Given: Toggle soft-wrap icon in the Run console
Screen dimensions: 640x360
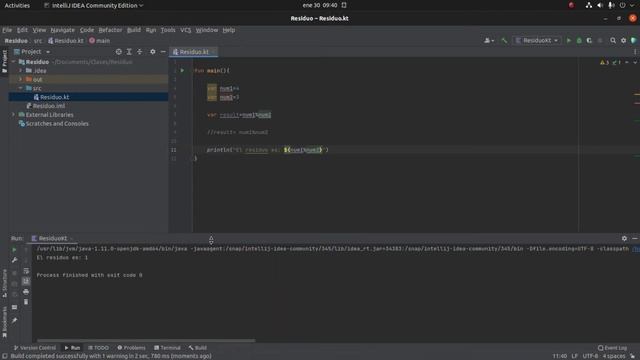Looking at the screenshot, I should (x=26, y=271).
